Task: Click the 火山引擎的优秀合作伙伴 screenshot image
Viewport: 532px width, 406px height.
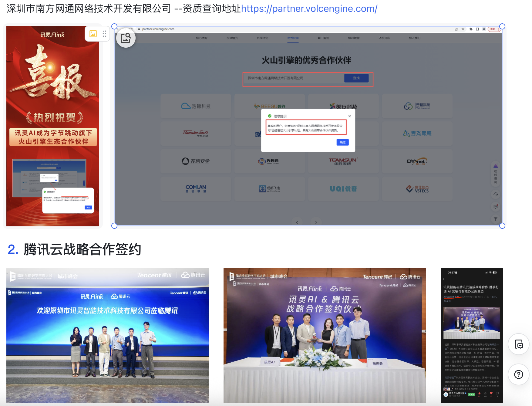Action: tap(308, 126)
